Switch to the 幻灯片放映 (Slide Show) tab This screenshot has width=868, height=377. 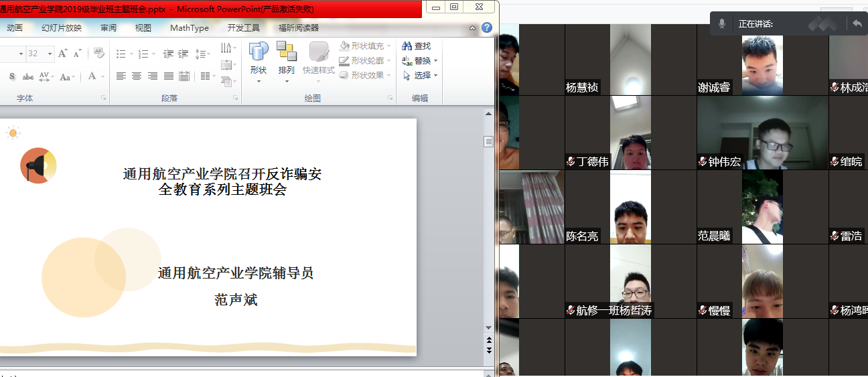(x=62, y=27)
